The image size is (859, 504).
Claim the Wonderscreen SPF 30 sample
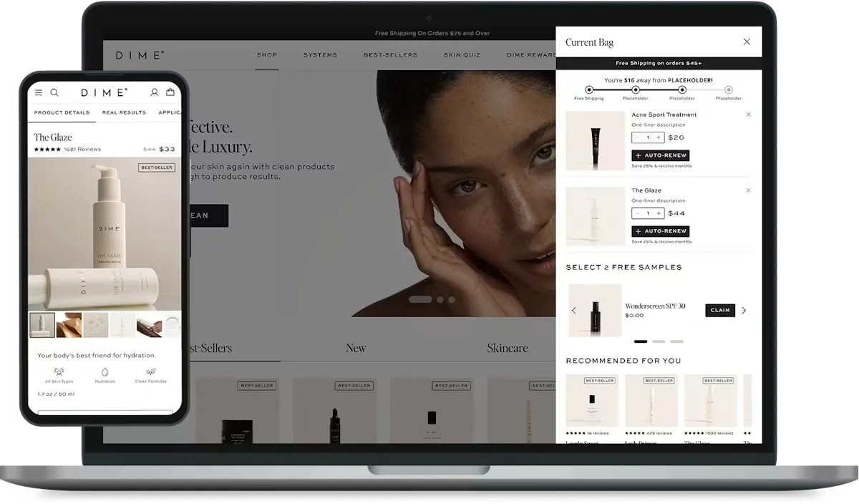(720, 310)
